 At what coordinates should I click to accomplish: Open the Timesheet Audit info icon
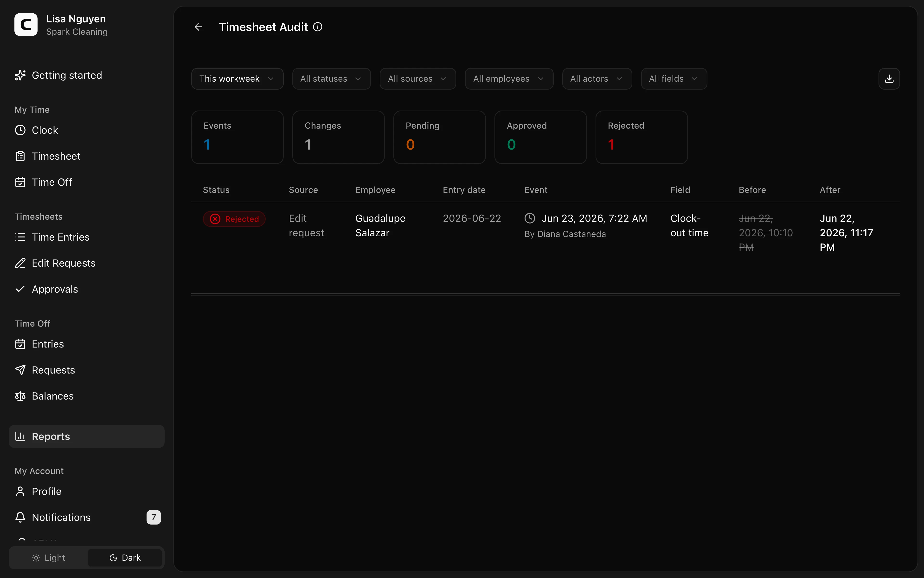(318, 27)
